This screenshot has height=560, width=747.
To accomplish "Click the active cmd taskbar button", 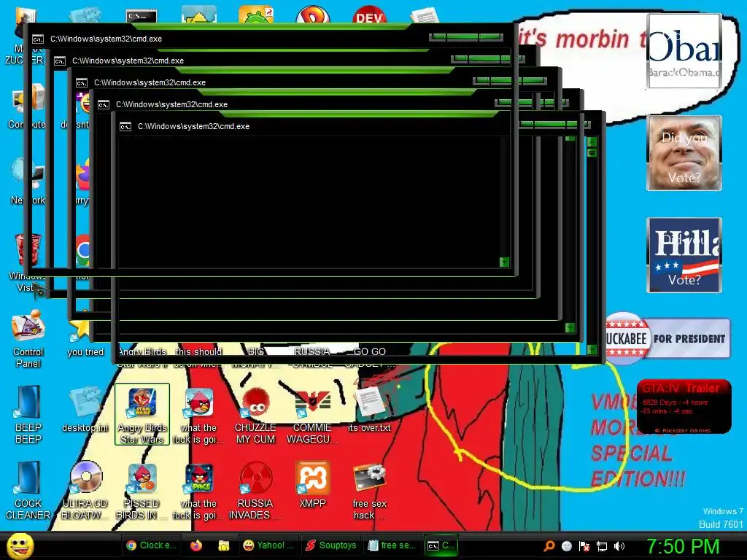I will [x=441, y=545].
